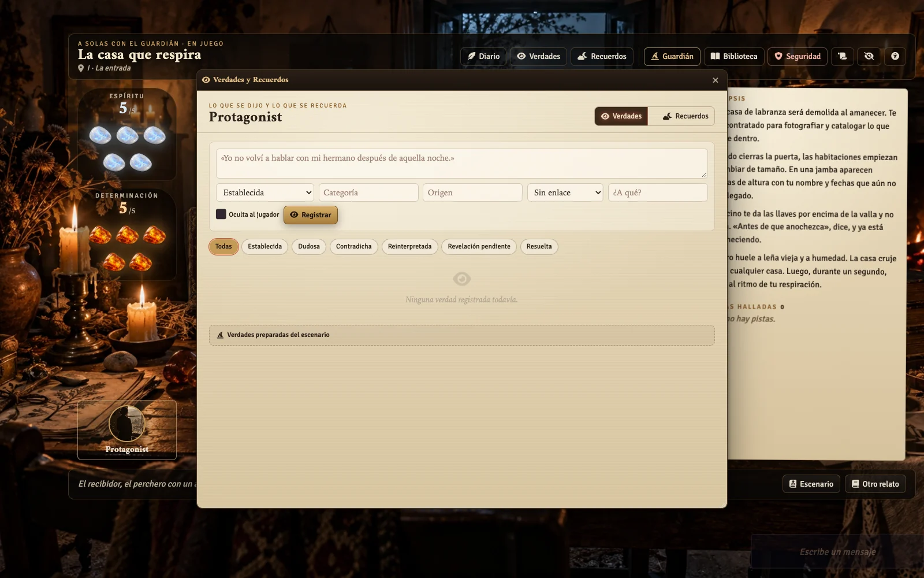Click the first blue Espíritu stone
Image resolution: width=924 pixels, height=578 pixels.
(100, 135)
